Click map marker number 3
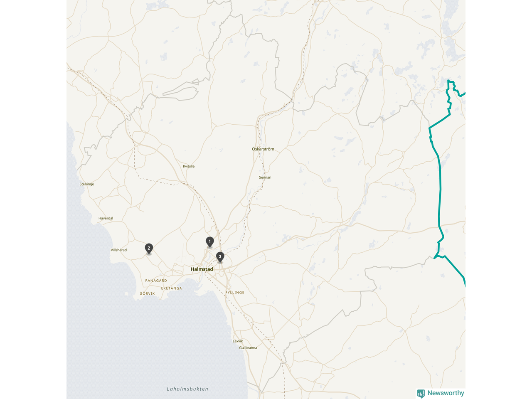Viewport: 532px width, 399px height. [x=220, y=257]
